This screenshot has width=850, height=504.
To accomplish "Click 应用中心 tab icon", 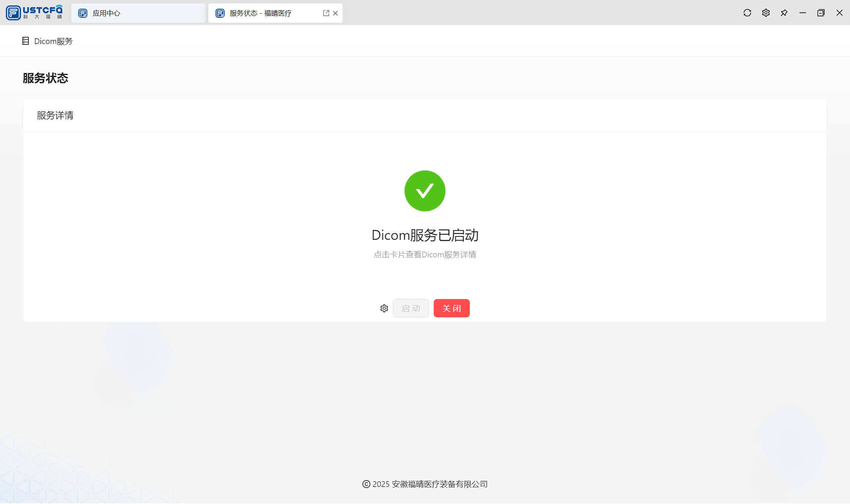I will (x=83, y=13).
